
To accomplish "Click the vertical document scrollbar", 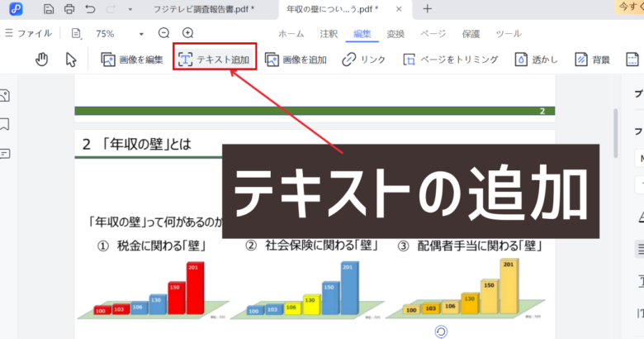I will click(x=614, y=132).
